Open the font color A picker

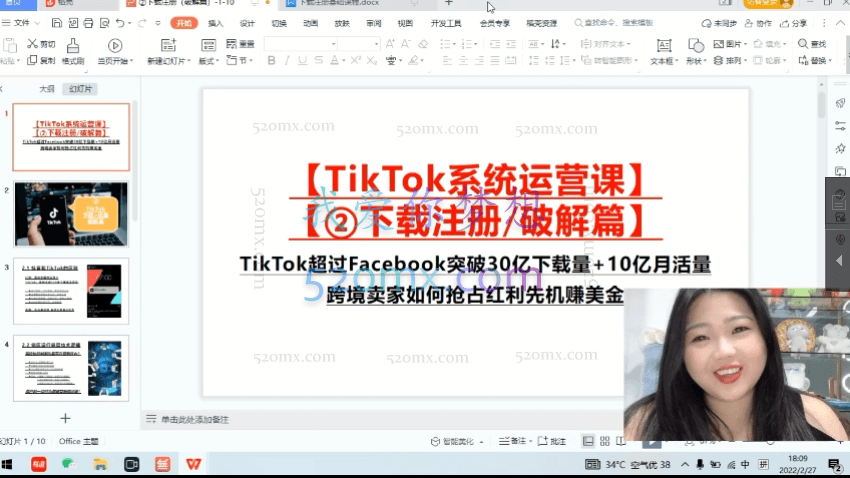[334, 60]
